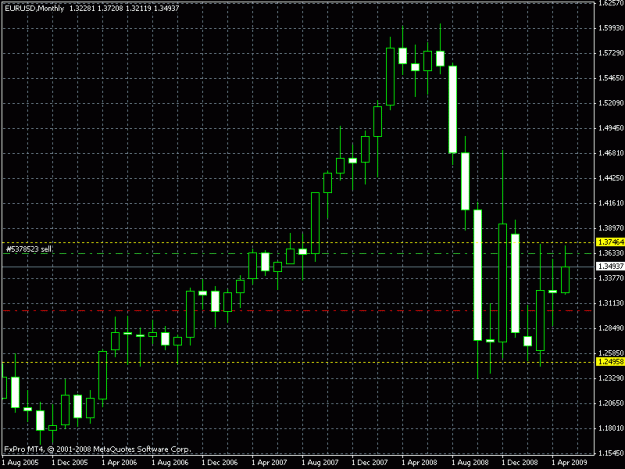The width and height of the screenshot is (625, 469).
Task: Click the 1 Aug 2008 date label
Action: 470,463
